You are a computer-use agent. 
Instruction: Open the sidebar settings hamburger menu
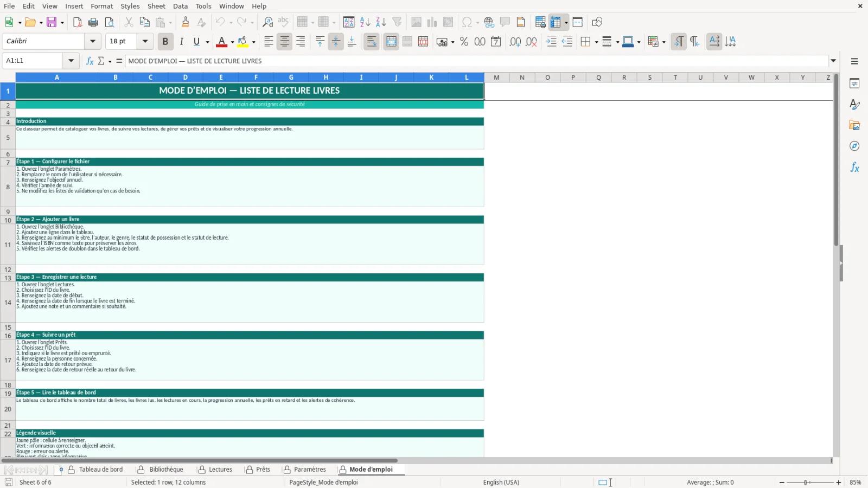pyautogui.click(x=854, y=61)
